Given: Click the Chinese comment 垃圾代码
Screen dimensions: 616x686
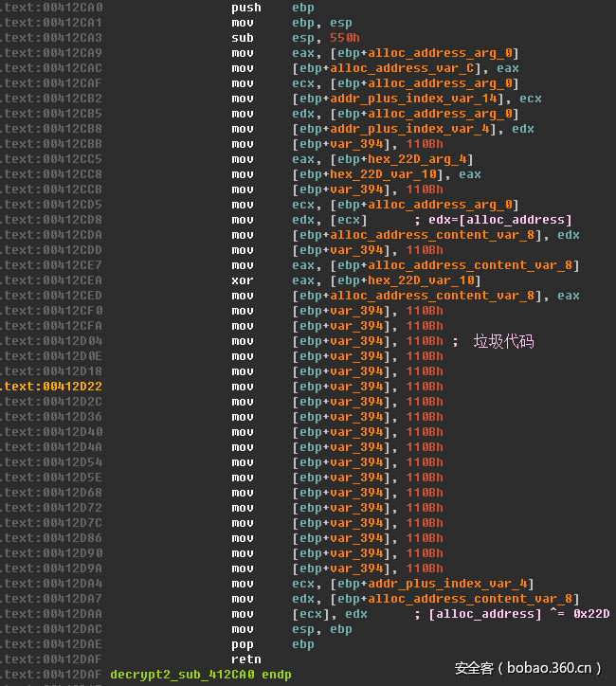Looking at the screenshot, I should 503,341.
